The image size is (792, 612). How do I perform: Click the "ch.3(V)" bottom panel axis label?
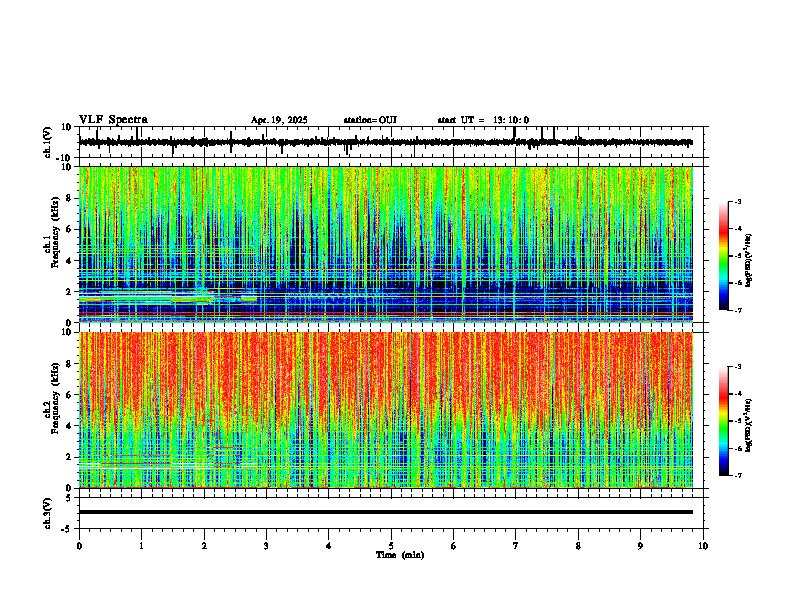(48, 513)
